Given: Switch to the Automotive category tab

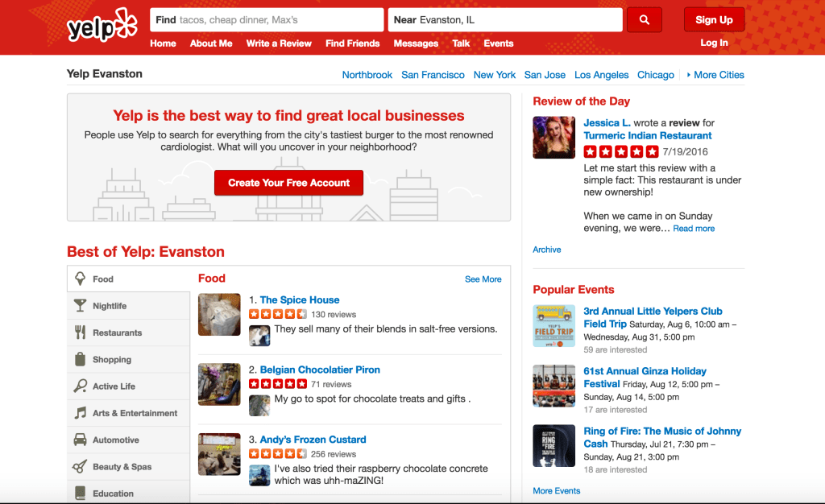Looking at the screenshot, I should (x=128, y=440).
